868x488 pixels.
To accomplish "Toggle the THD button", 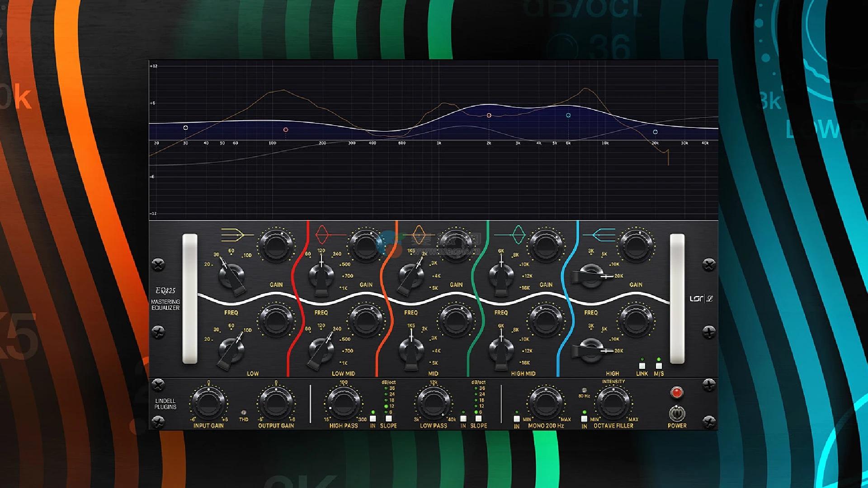I will pyautogui.click(x=244, y=413).
